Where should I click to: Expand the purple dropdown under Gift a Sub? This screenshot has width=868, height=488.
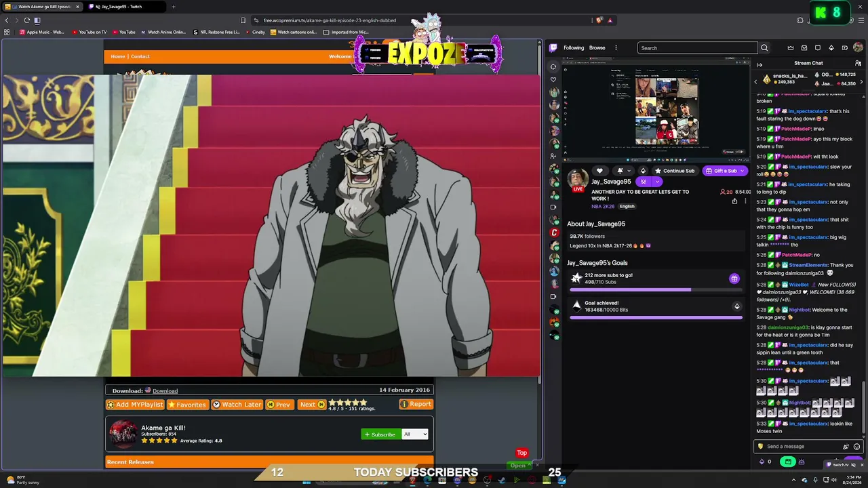657,182
